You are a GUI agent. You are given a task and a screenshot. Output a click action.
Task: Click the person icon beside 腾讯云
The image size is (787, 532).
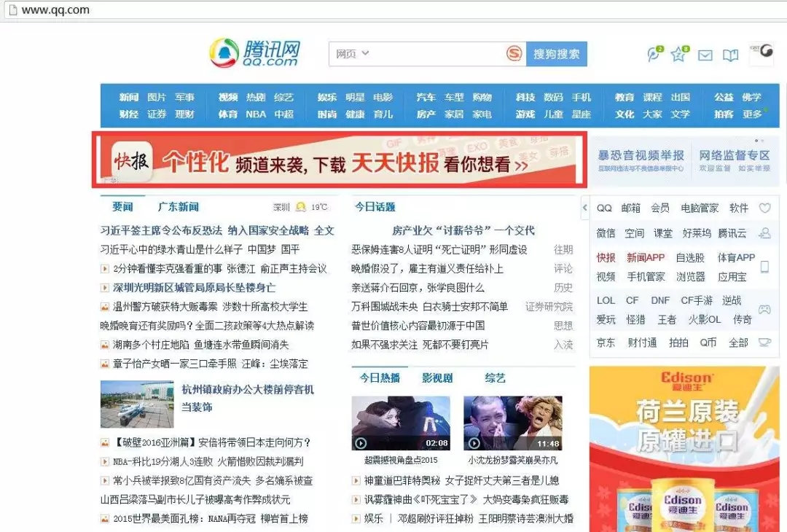click(764, 233)
